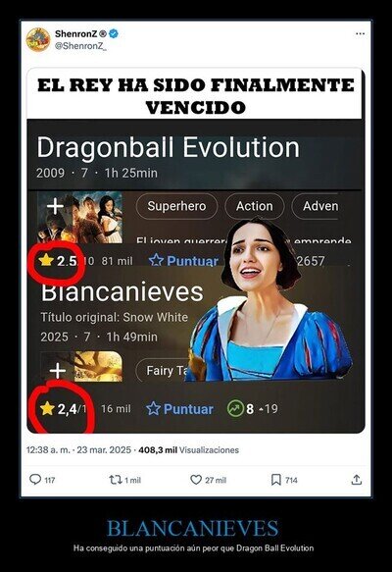Click the Dragonball Evolution 2.5 star rating
The image size is (392, 572).
click(58, 261)
